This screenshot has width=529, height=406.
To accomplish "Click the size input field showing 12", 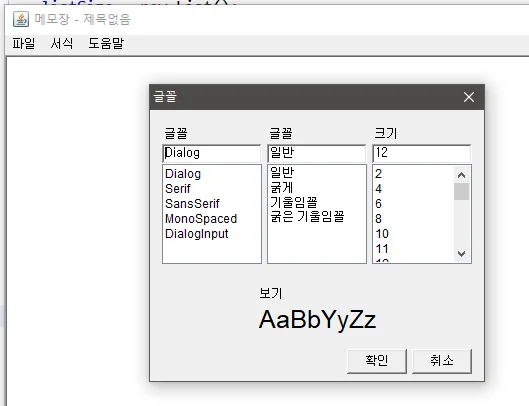I will click(422, 153).
